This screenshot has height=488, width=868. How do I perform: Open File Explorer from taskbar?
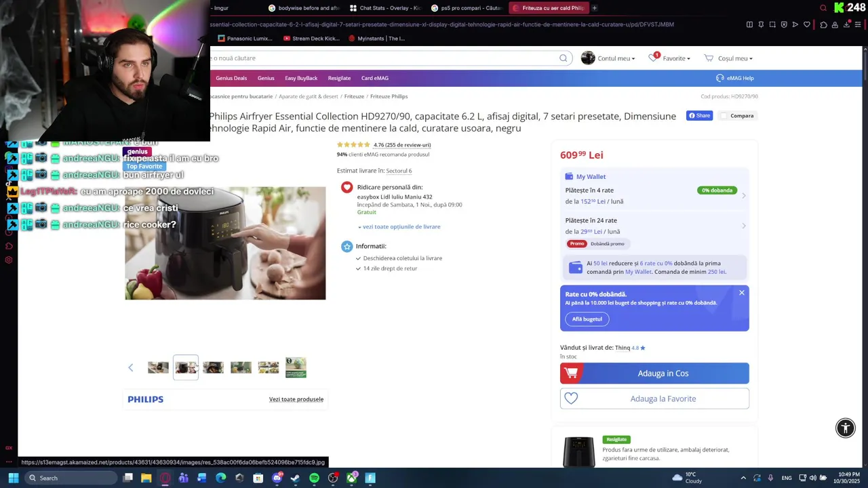point(146,478)
